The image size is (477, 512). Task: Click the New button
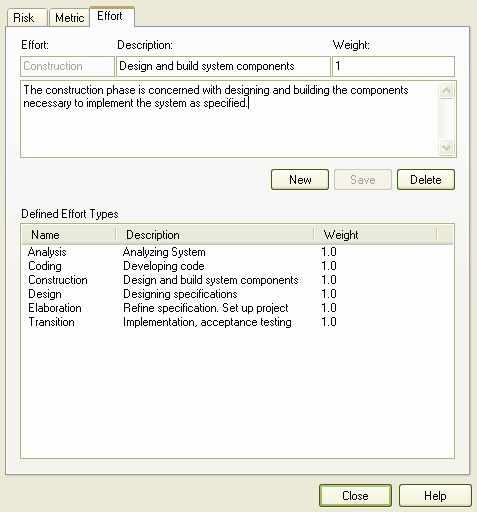pos(300,180)
